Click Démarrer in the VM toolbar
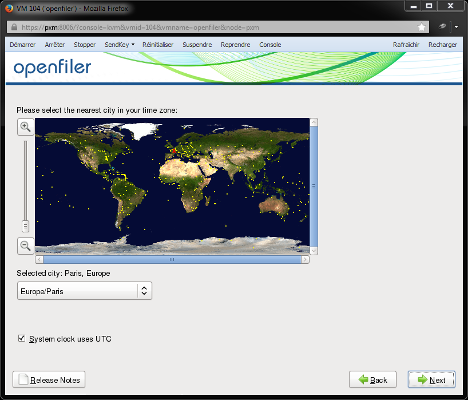This screenshot has width=468, height=400. [x=22, y=45]
